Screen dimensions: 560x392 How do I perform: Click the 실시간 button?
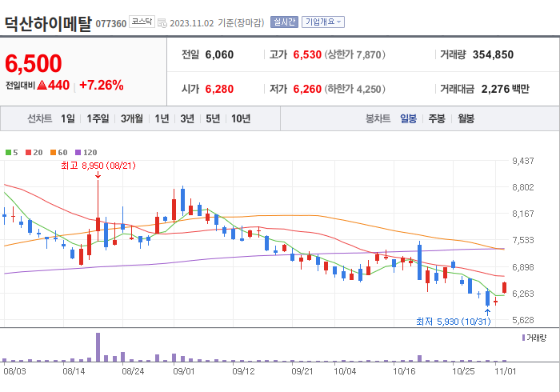(284, 22)
